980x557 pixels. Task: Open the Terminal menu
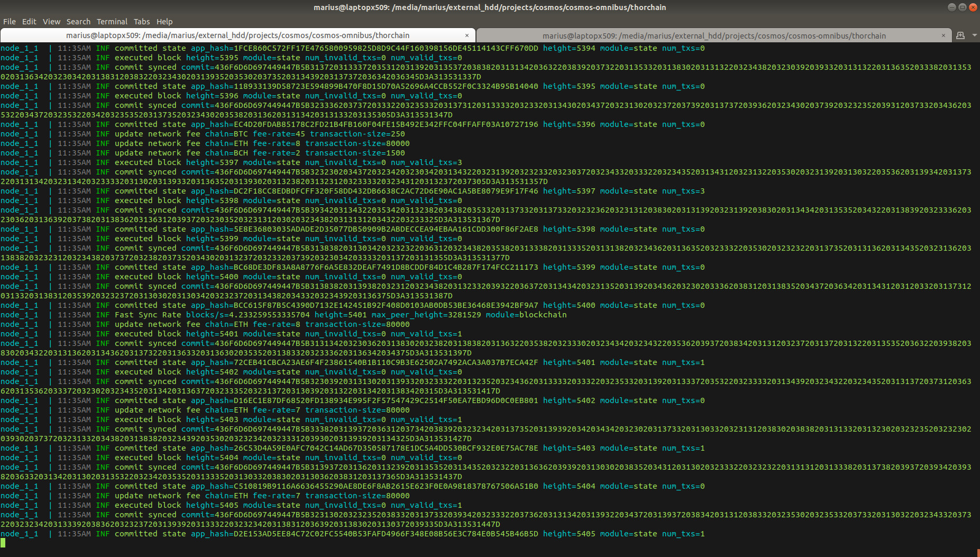pos(112,22)
